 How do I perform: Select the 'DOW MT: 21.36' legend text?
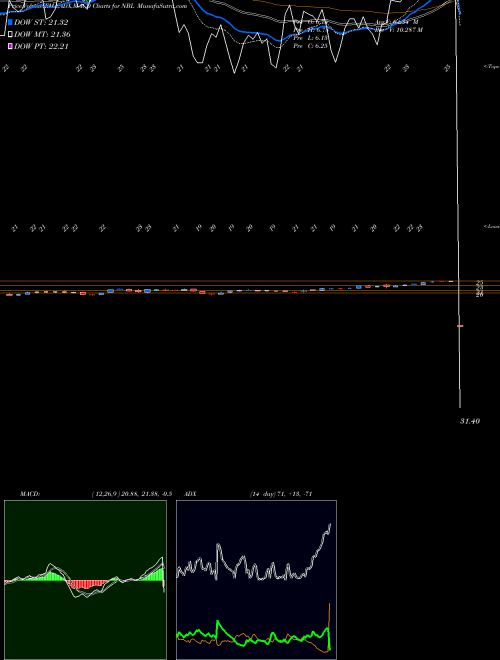42,35
